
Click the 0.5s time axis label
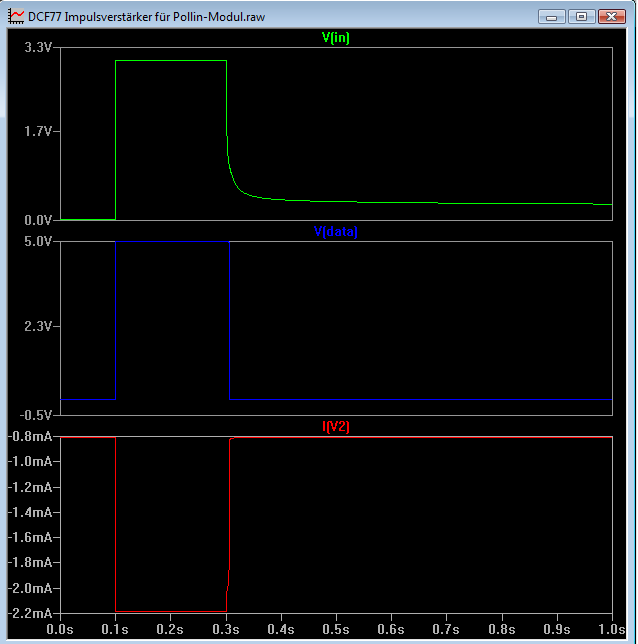point(336,629)
